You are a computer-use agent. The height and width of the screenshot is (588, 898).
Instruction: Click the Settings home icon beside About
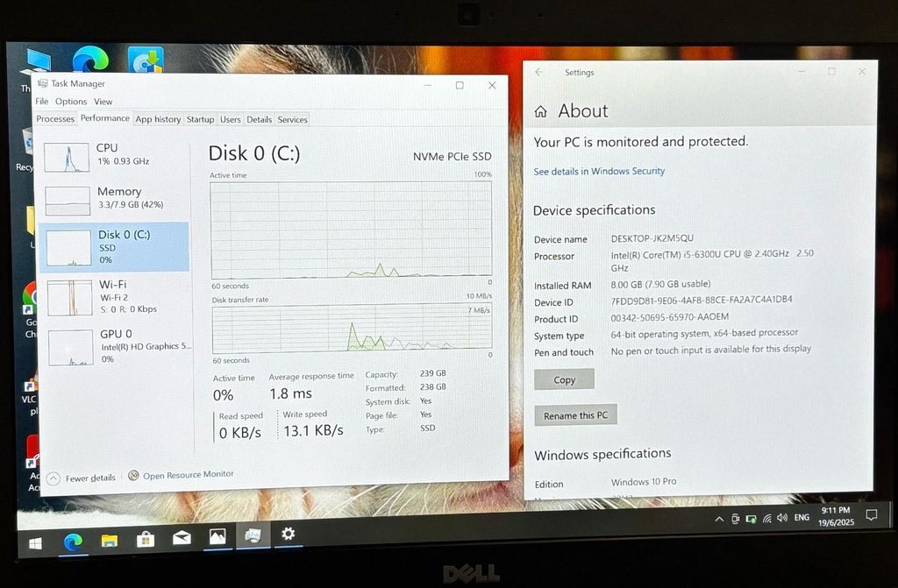541,112
